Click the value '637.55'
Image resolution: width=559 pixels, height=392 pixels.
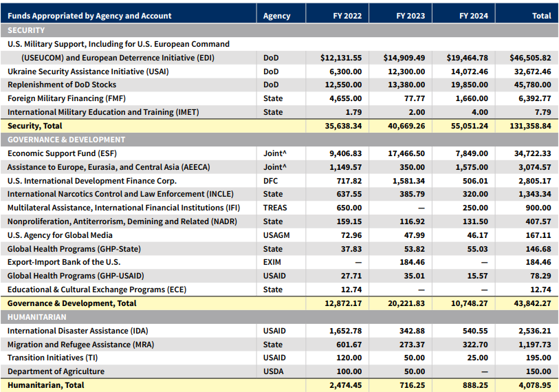(349, 194)
